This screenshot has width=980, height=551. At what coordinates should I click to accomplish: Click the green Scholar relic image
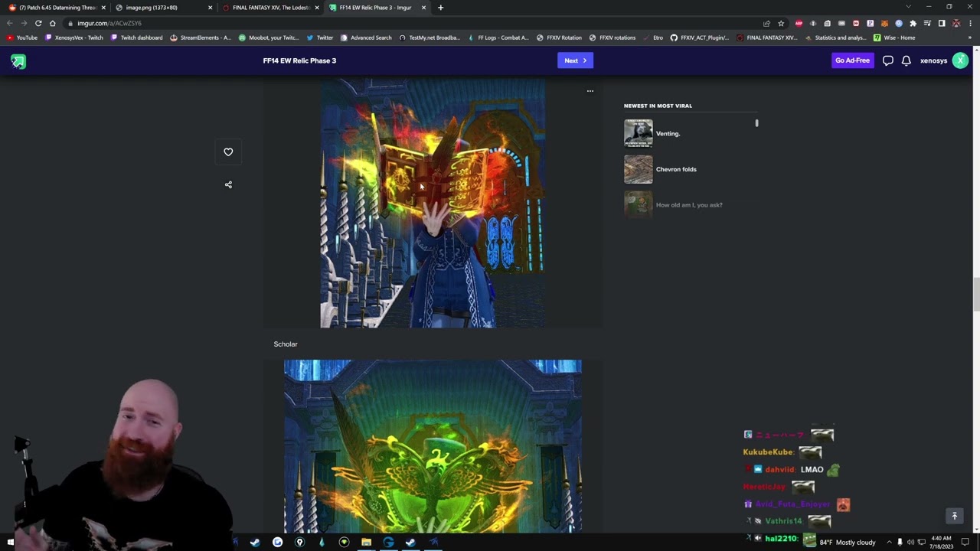point(433,446)
